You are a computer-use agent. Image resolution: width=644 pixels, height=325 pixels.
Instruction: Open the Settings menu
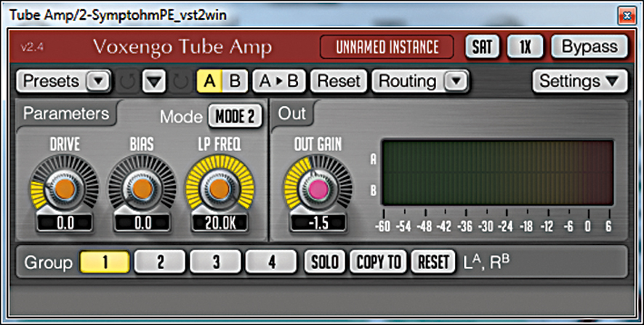(x=579, y=81)
